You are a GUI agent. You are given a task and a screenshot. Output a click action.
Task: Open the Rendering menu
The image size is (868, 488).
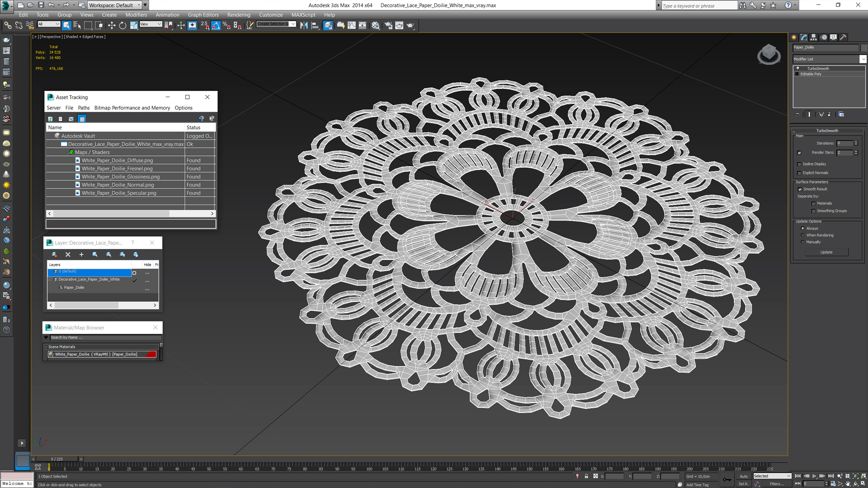pos(238,15)
